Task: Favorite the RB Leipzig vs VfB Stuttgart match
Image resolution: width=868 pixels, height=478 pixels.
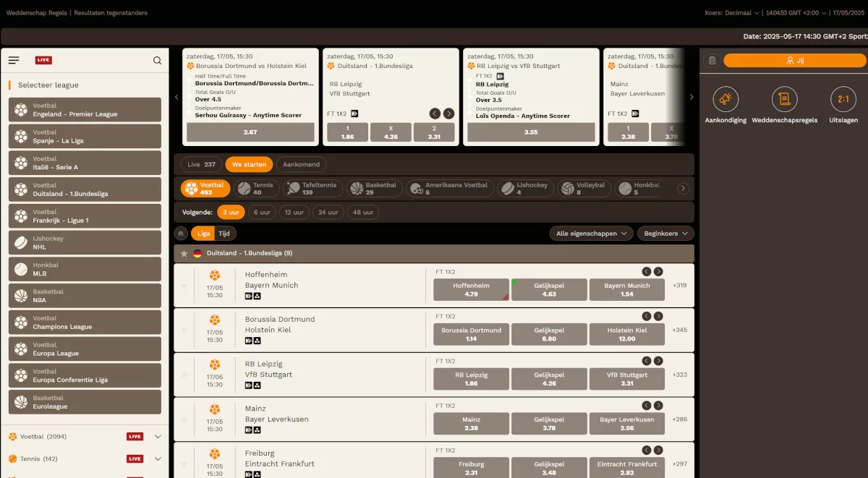Action: [184, 375]
